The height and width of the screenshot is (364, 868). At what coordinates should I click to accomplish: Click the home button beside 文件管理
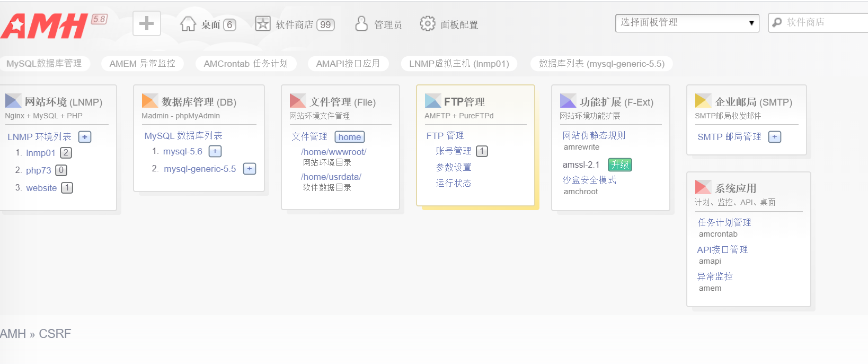click(x=350, y=137)
